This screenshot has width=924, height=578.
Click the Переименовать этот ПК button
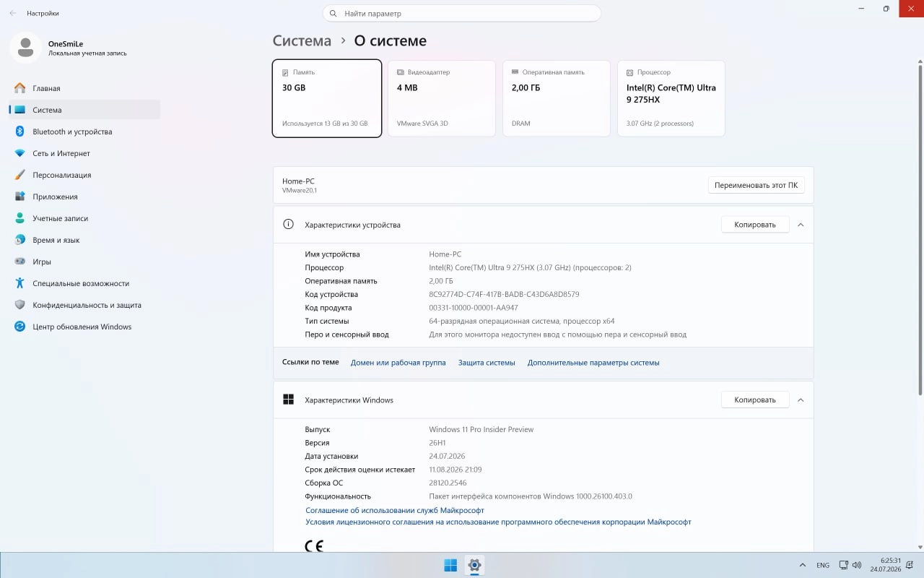(756, 185)
